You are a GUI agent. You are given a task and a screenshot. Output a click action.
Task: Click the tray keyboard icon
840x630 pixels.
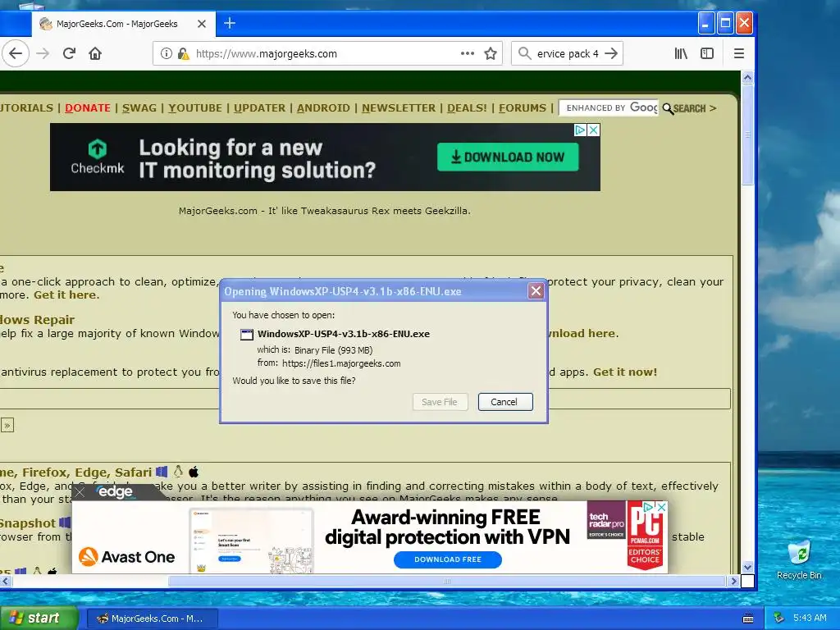tap(748, 619)
